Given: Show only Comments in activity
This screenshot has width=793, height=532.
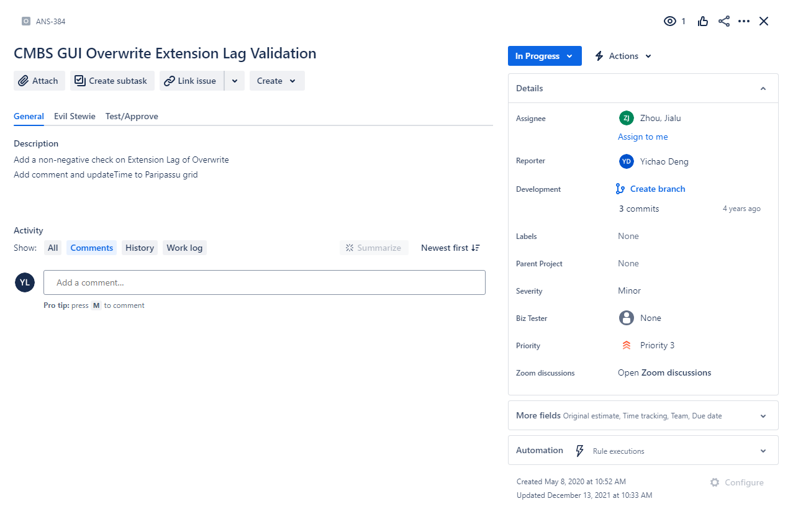Looking at the screenshot, I should pyautogui.click(x=91, y=248).
